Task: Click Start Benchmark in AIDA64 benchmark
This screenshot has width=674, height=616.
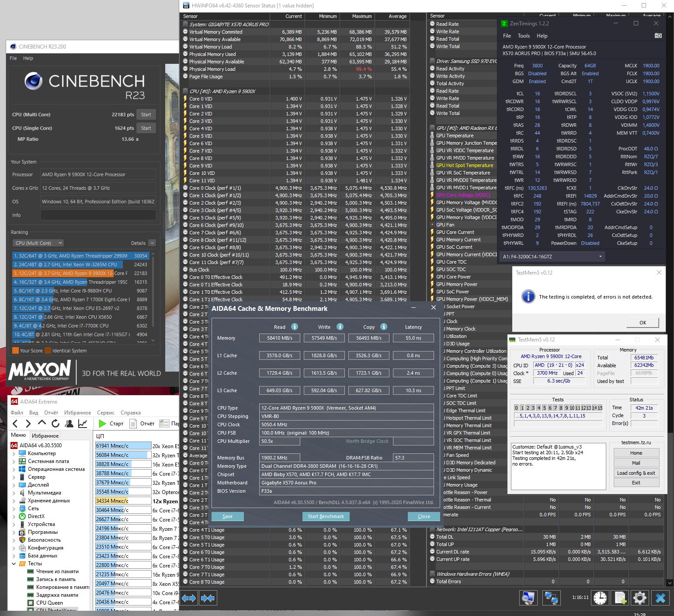Action: click(x=326, y=516)
